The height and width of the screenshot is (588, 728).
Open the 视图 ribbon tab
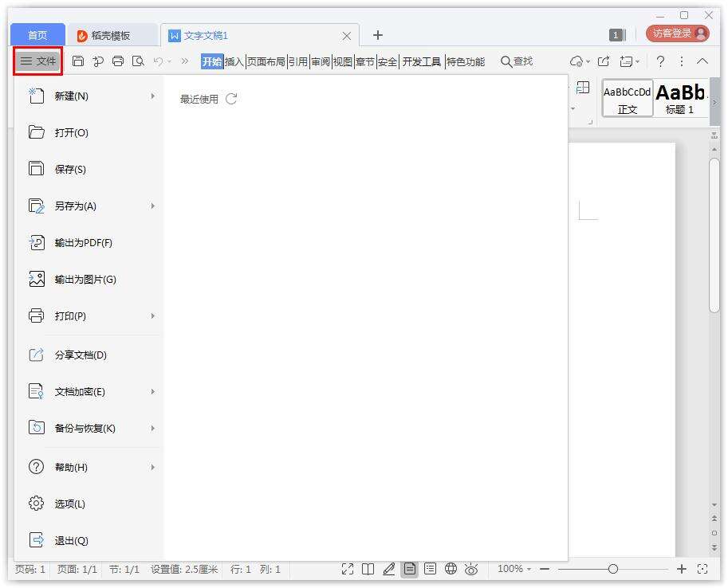pyautogui.click(x=343, y=61)
